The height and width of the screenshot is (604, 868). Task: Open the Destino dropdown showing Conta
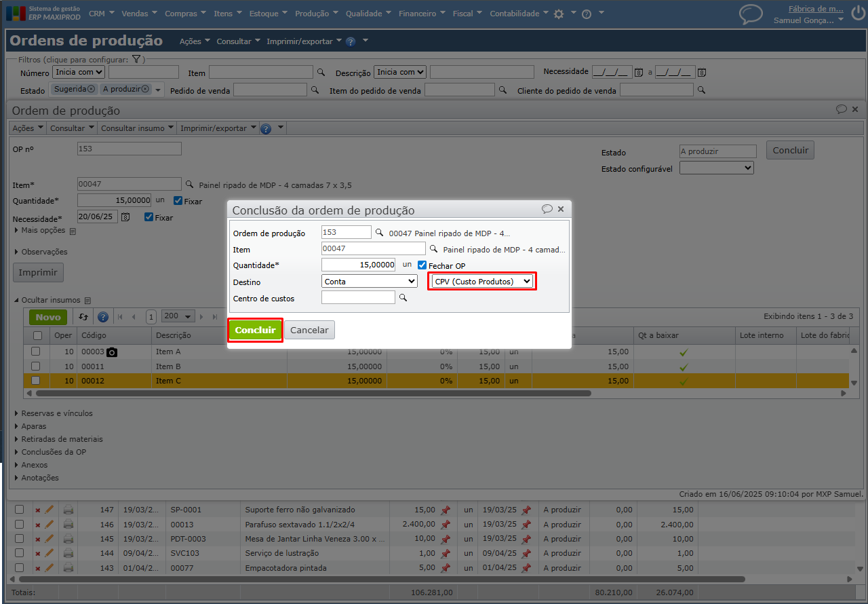click(x=370, y=281)
